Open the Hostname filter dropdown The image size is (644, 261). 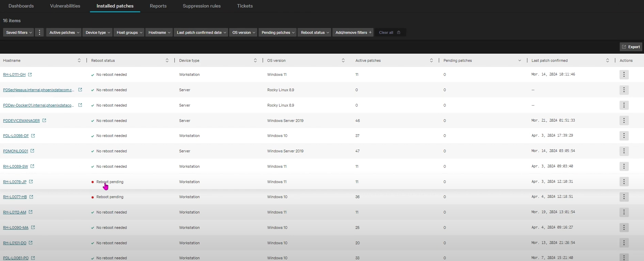159,32
